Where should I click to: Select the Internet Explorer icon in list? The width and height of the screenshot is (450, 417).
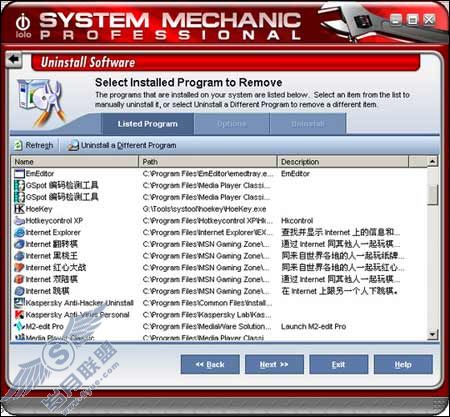pos(19,232)
